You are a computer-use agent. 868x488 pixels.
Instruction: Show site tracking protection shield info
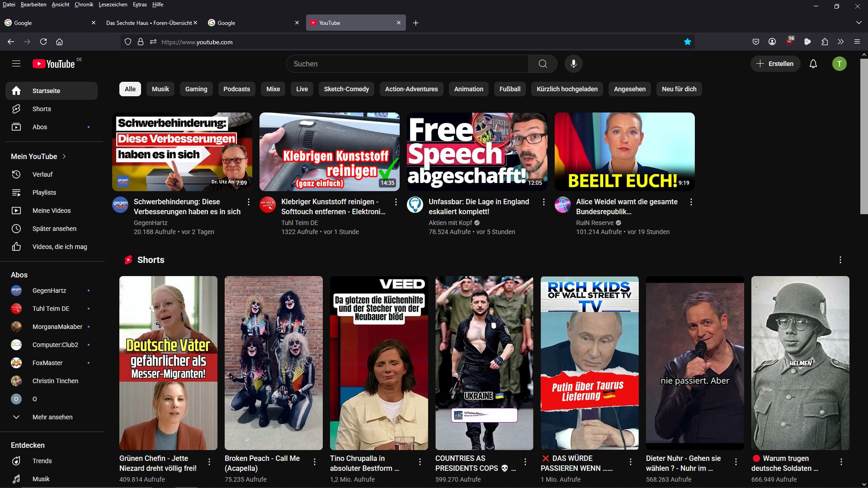pos(128,42)
